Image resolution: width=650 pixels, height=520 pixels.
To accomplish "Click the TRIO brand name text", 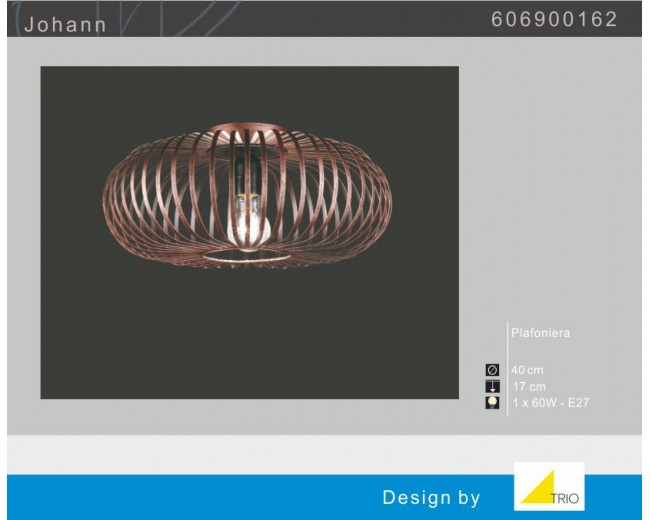I will 565,498.
